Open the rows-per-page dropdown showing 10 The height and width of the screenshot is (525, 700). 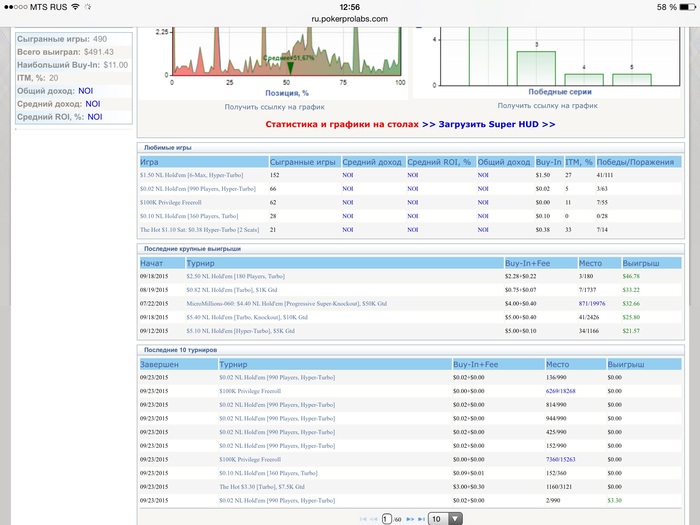click(x=446, y=519)
